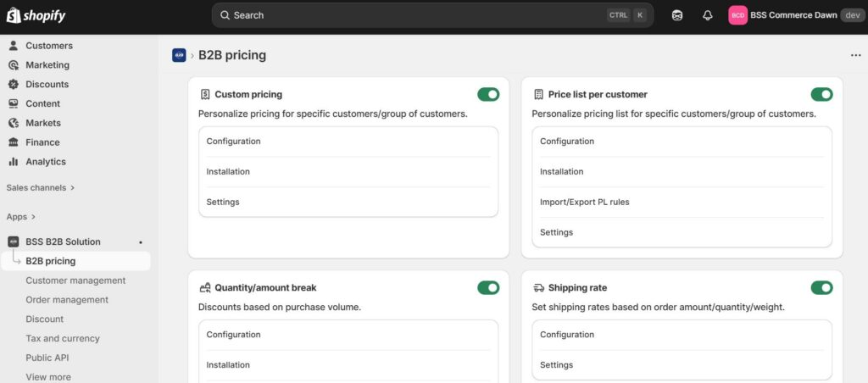Click the B2B pricing page title
Image resolution: width=868 pixels, height=383 pixels.
pyautogui.click(x=232, y=55)
